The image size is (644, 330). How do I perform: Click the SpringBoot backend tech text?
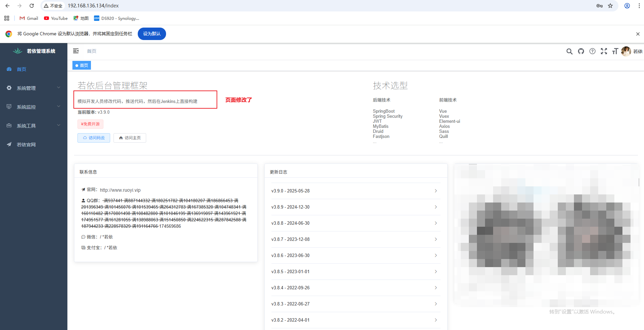(x=384, y=111)
